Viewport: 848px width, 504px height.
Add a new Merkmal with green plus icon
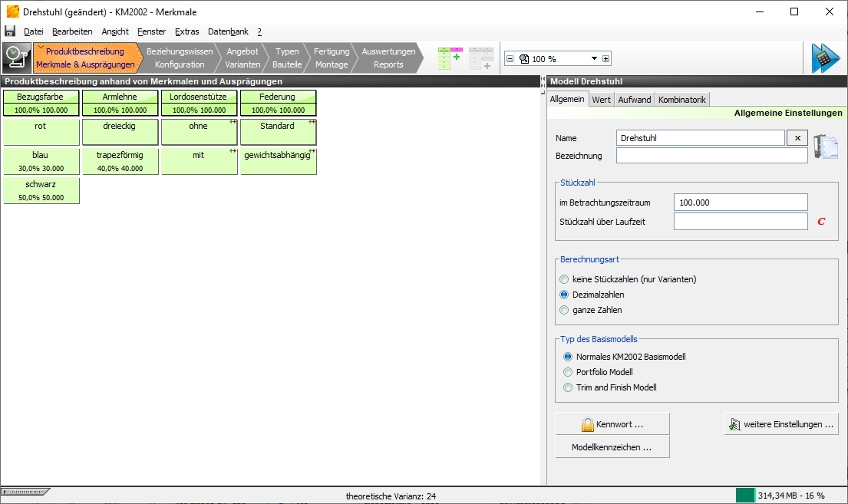pyautogui.click(x=450, y=58)
